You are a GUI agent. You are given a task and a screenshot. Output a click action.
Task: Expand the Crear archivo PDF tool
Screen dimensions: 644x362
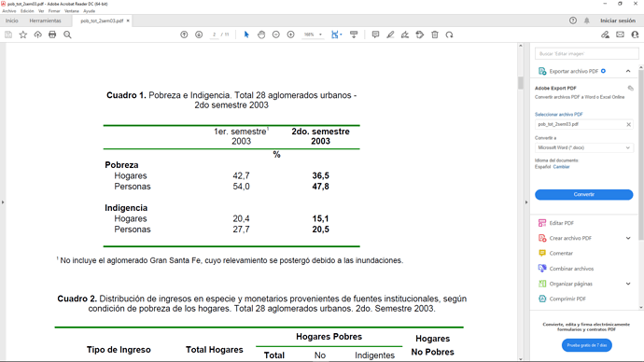tap(628, 238)
